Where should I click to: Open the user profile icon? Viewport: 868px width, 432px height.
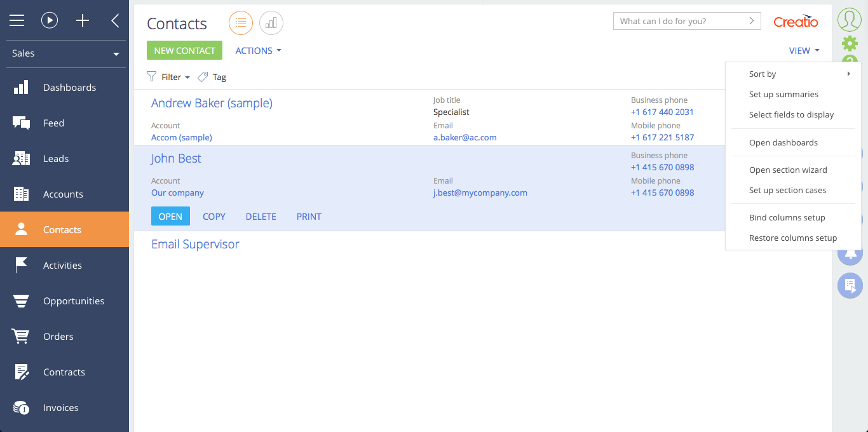click(849, 20)
